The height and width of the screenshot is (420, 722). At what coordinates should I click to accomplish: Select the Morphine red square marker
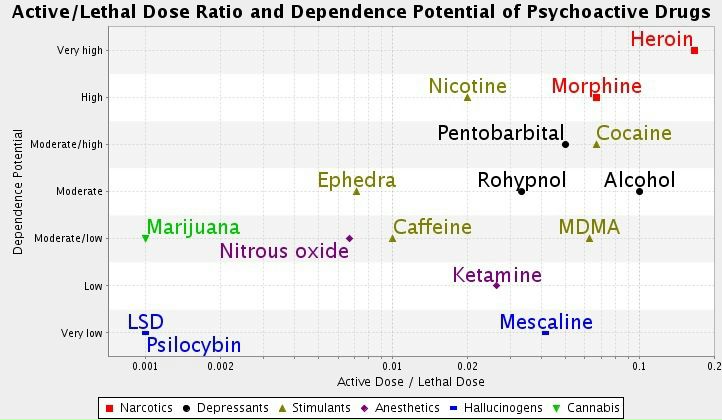pos(597,97)
